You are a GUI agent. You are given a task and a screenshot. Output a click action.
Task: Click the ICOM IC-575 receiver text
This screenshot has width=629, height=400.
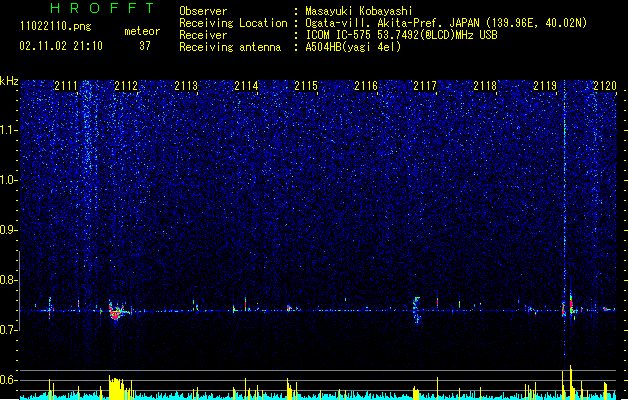(x=401, y=35)
